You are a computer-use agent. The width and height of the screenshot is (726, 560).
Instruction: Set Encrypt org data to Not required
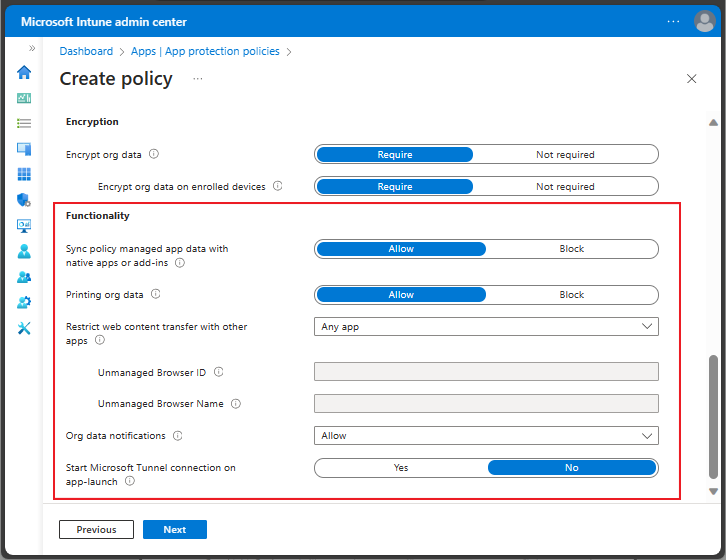(565, 155)
